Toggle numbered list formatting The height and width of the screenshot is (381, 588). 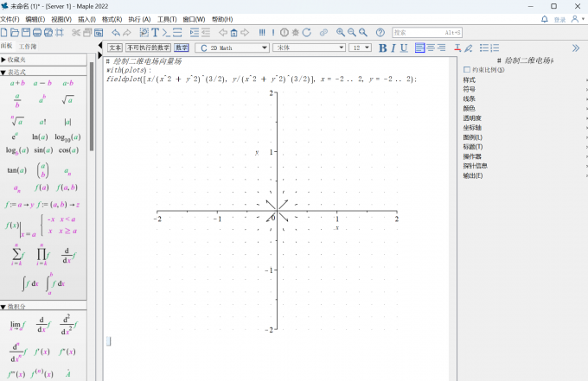(495, 48)
